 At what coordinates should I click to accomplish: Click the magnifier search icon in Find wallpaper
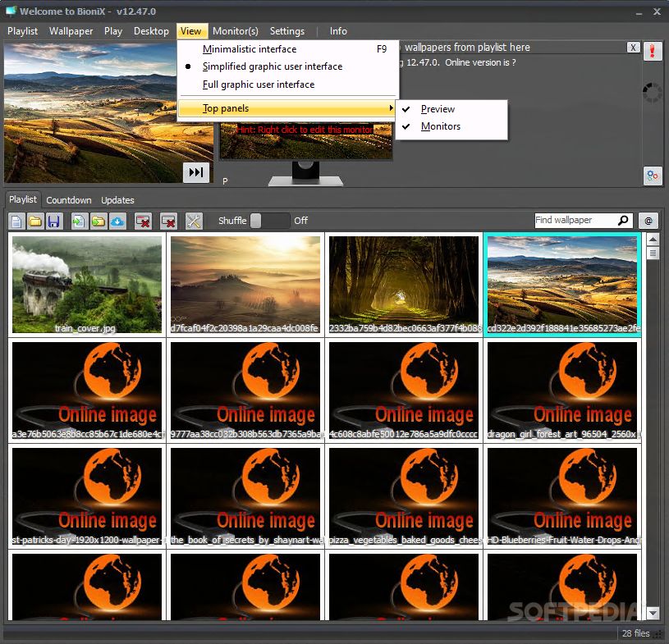pyautogui.click(x=623, y=220)
